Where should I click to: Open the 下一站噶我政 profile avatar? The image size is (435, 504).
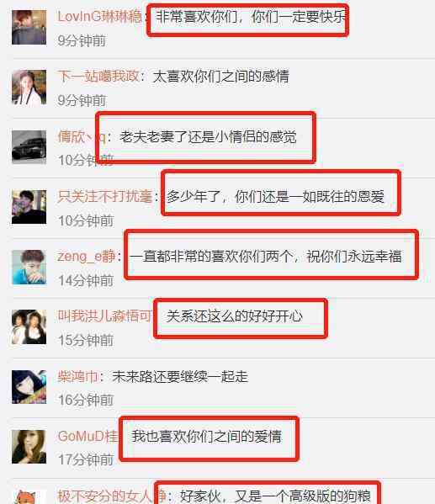coord(29,88)
